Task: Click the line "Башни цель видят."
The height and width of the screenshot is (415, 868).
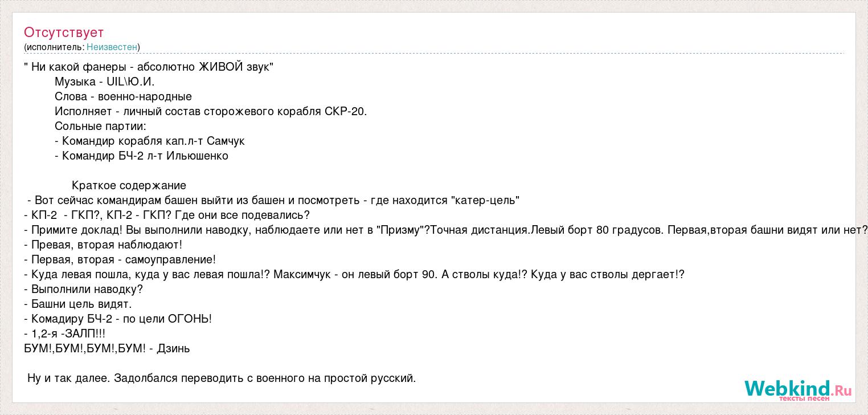Action: tap(78, 304)
